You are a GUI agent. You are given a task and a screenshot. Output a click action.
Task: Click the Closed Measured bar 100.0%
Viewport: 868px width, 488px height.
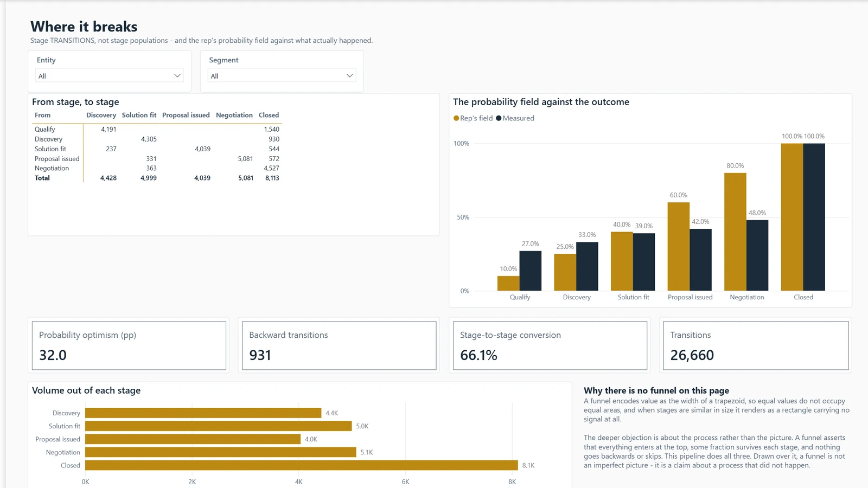(814, 217)
